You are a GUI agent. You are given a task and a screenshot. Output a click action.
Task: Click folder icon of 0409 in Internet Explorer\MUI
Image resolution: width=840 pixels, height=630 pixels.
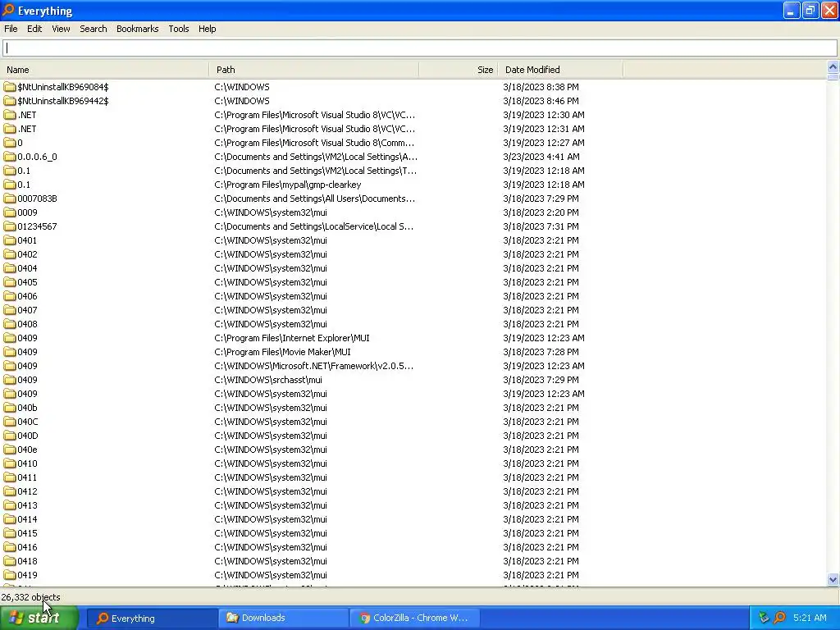coord(10,337)
